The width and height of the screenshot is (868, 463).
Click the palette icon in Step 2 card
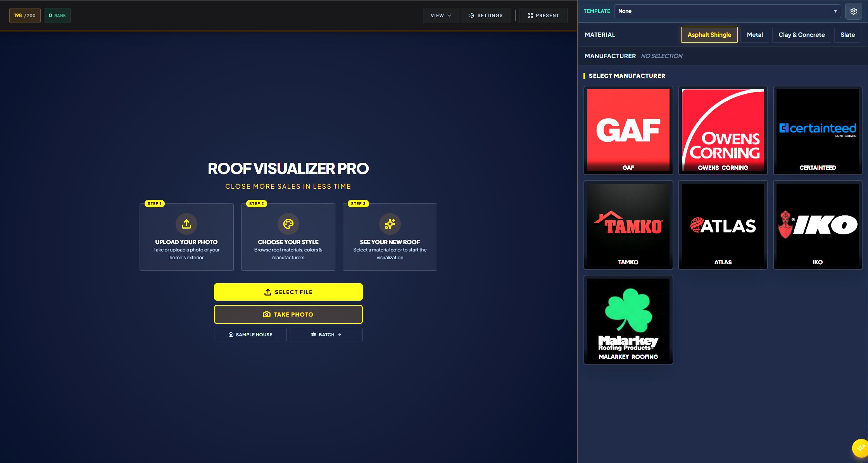(x=288, y=224)
